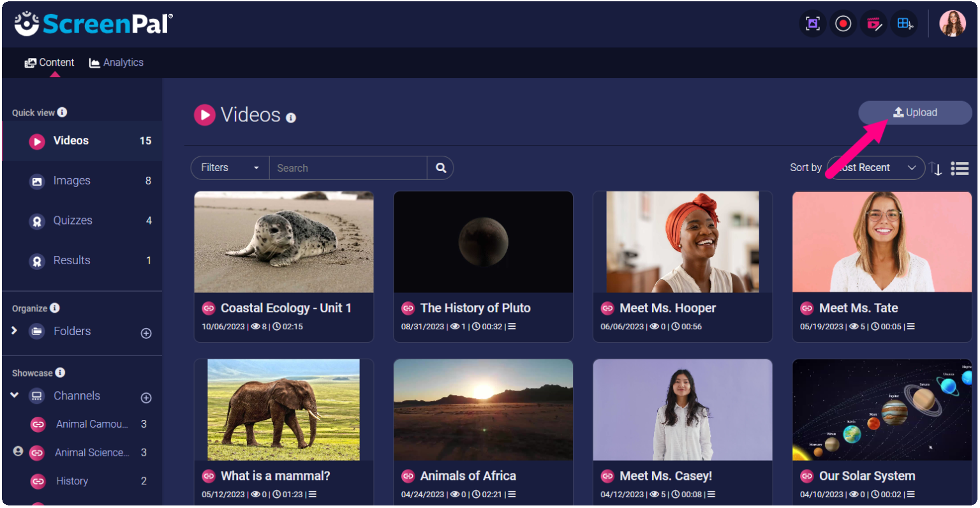
Task: Open the Filters dropdown
Action: pos(229,167)
